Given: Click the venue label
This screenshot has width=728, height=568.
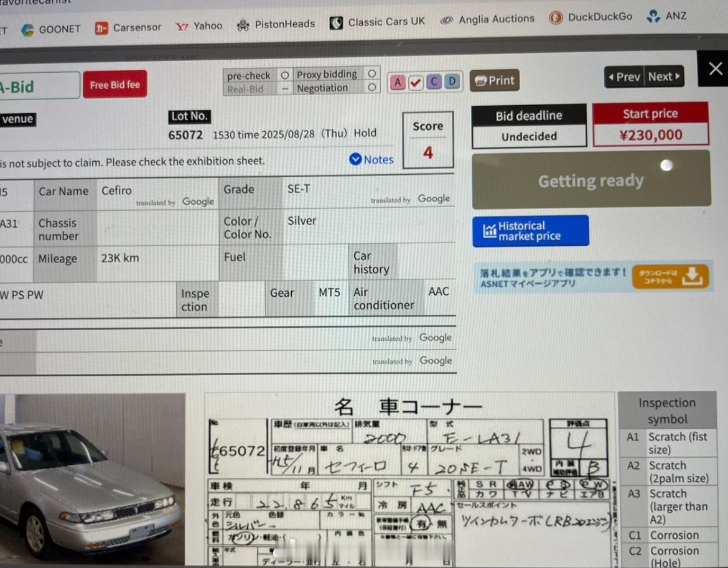Looking at the screenshot, I should coord(17,119).
